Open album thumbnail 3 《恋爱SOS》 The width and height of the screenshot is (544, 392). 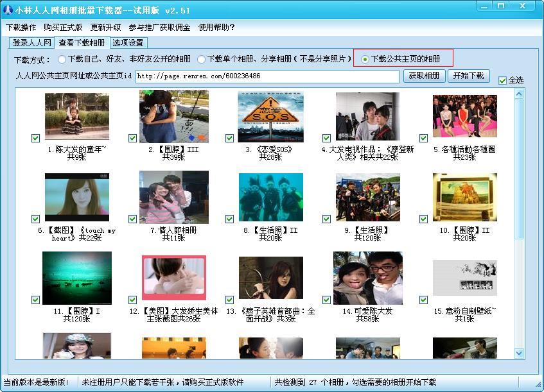tap(270, 117)
